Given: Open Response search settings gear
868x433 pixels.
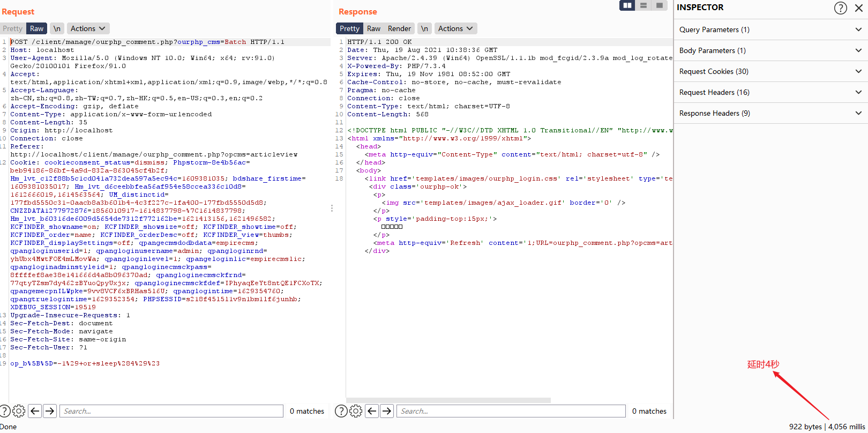Looking at the screenshot, I should pos(356,411).
